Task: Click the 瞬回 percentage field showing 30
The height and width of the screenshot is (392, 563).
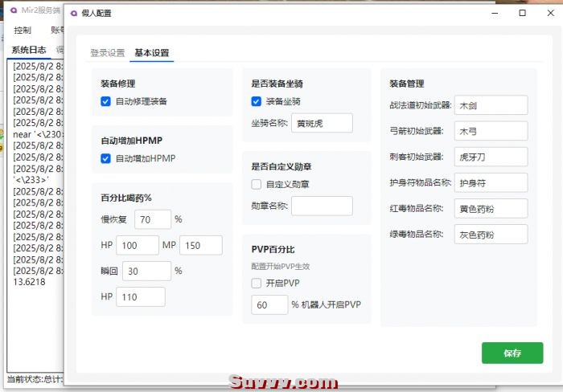Action: point(147,272)
